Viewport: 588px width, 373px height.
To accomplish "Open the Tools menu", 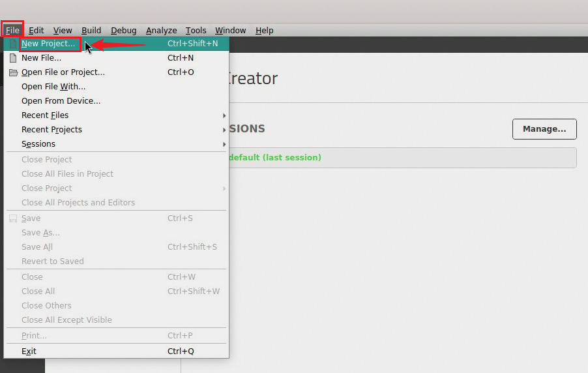I will coord(196,31).
